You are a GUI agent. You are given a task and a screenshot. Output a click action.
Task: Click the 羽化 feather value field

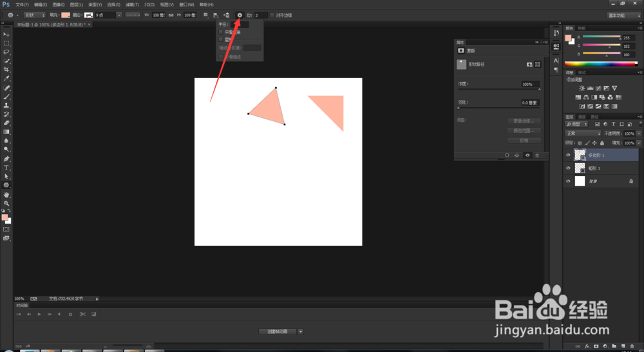coord(530,103)
